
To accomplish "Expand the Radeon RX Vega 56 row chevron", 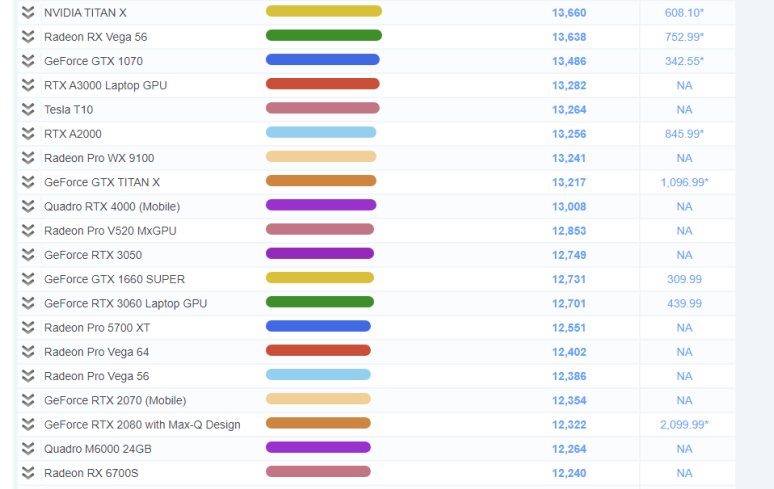I will pos(28,37).
